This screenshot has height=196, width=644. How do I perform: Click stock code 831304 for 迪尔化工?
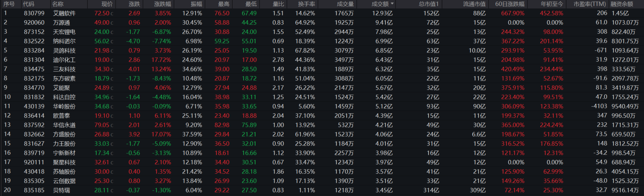34,60
